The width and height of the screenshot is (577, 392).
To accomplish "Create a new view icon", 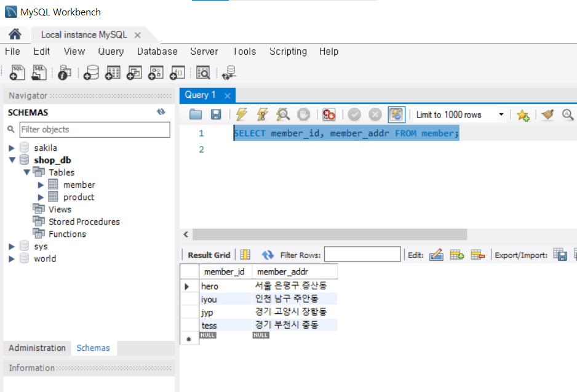I will tap(134, 73).
